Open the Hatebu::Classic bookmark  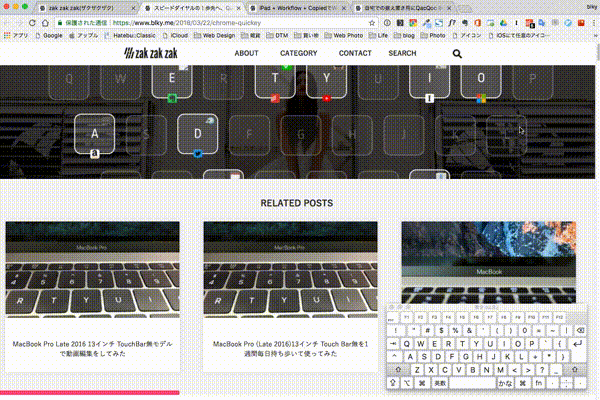coord(130,35)
